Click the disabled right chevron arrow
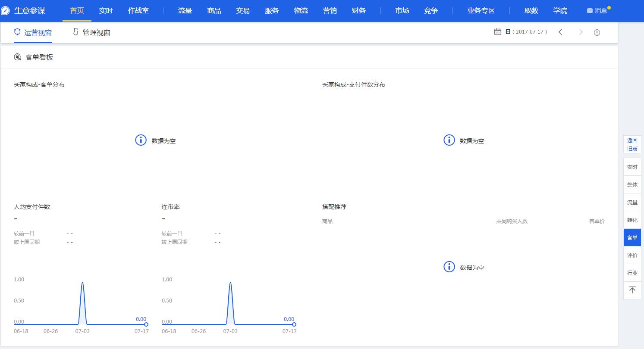The width and height of the screenshot is (644, 349). pyautogui.click(x=581, y=32)
